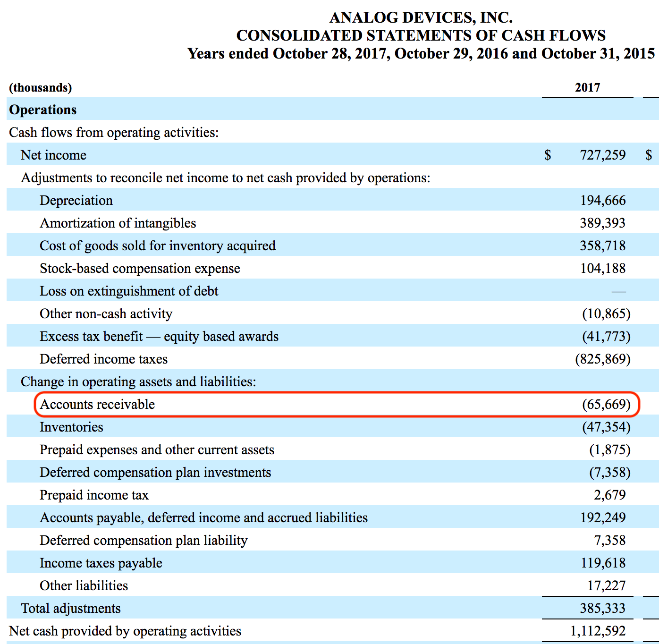Click the Amortization of intangibles line
The width and height of the screenshot is (659, 644).
(118, 222)
